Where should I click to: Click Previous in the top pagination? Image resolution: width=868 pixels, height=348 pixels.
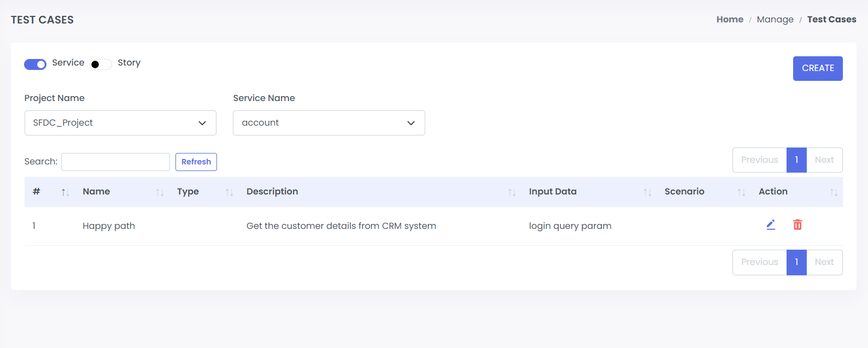(759, 160)
